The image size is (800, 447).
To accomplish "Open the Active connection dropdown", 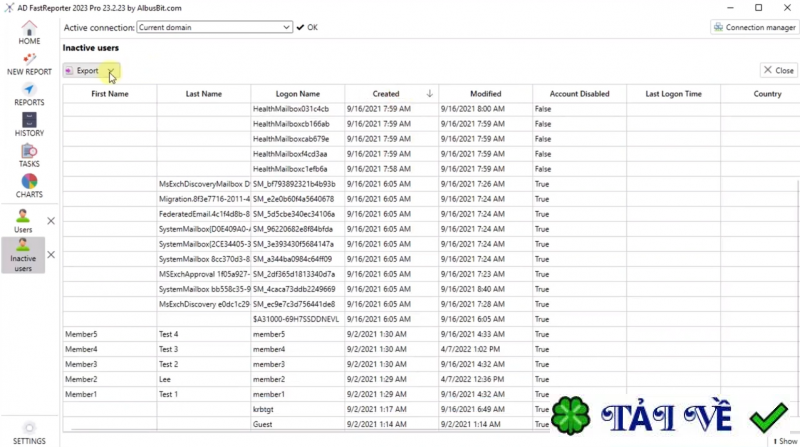I will (x=214, y=28).
